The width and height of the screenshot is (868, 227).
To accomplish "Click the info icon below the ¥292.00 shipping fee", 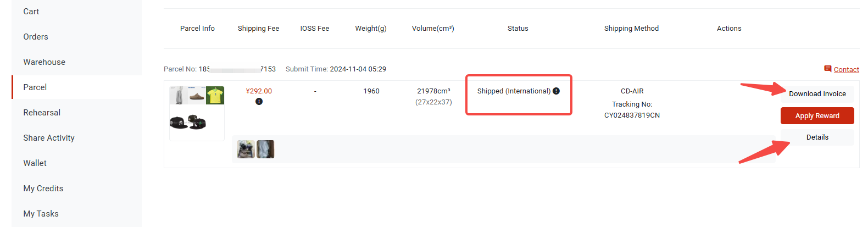I will [x=259, y=102].
